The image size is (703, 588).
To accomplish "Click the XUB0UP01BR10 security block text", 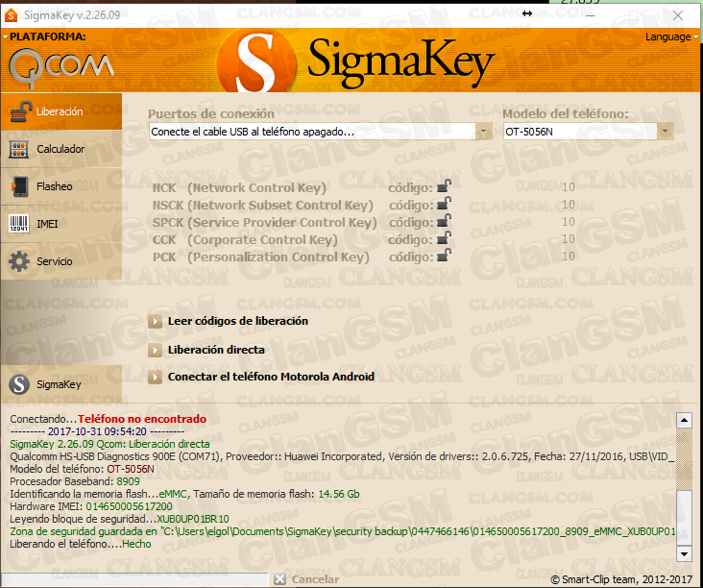I will point(193,519).
